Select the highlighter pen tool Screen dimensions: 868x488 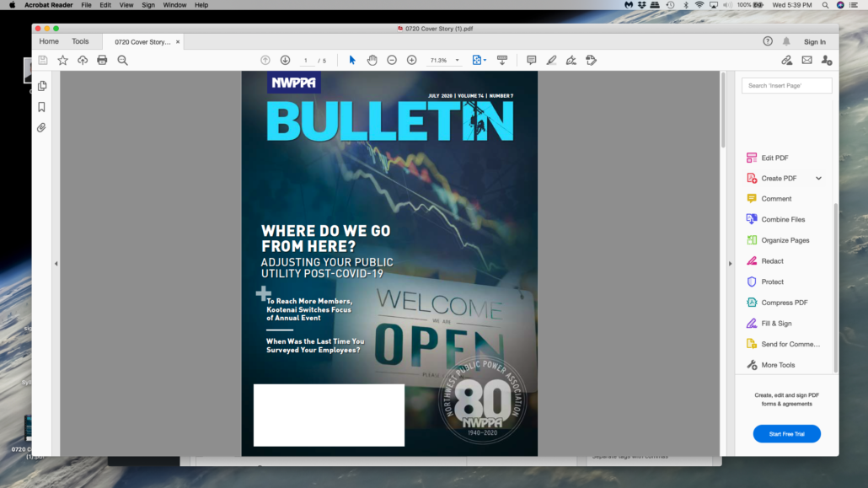pos(551,60)
